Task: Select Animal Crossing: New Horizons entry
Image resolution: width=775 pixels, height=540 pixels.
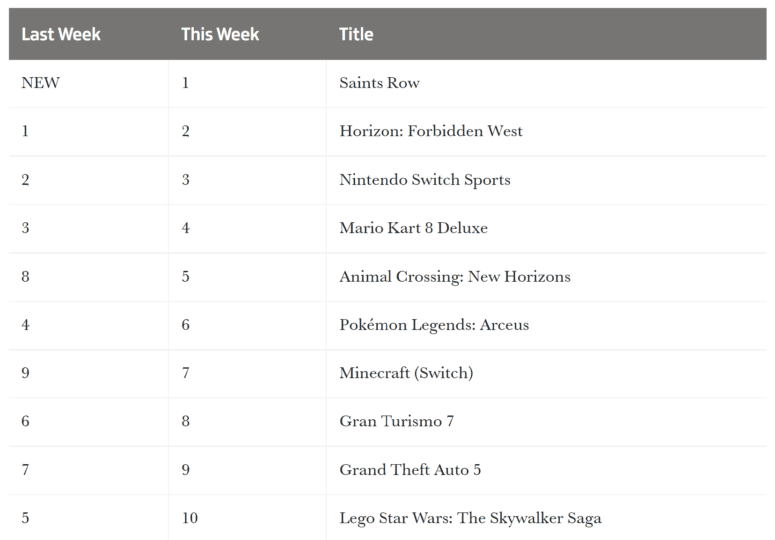Action: point(455,277)
